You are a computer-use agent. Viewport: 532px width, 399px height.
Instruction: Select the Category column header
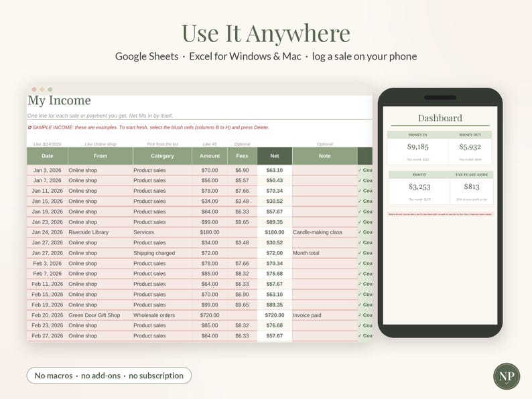(x=162, y=156)
